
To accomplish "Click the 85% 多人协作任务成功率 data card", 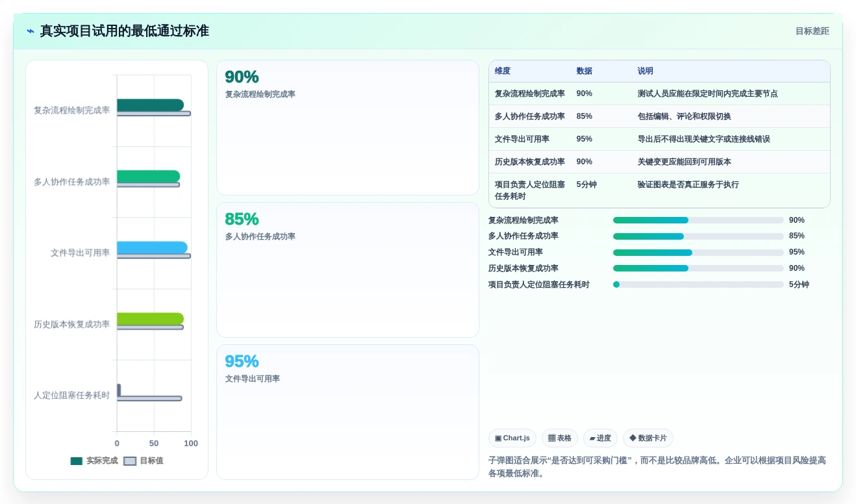I will point(347,270).
